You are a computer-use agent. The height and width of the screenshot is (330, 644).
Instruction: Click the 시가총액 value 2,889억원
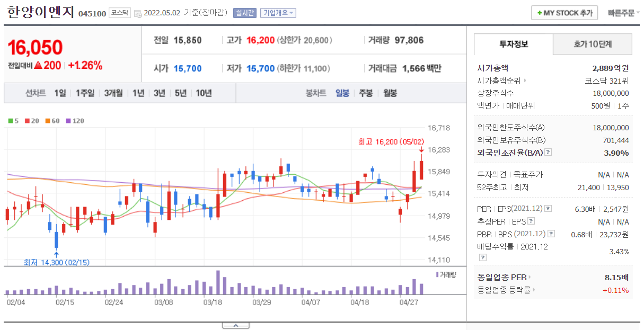click(x=611, y=68)
